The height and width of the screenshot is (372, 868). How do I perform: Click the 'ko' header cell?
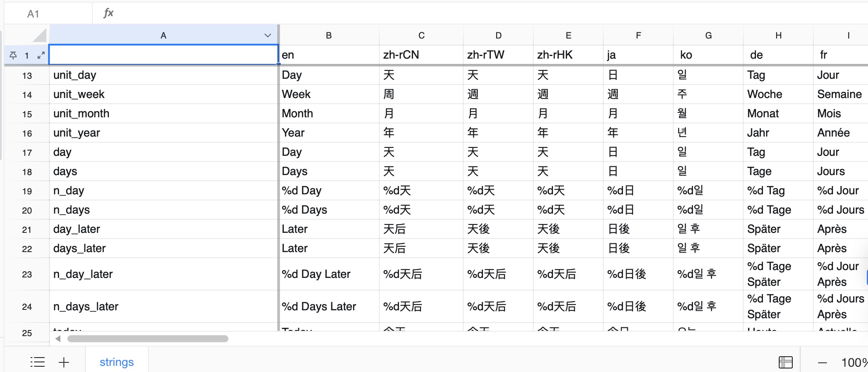(x=708, y=55)
